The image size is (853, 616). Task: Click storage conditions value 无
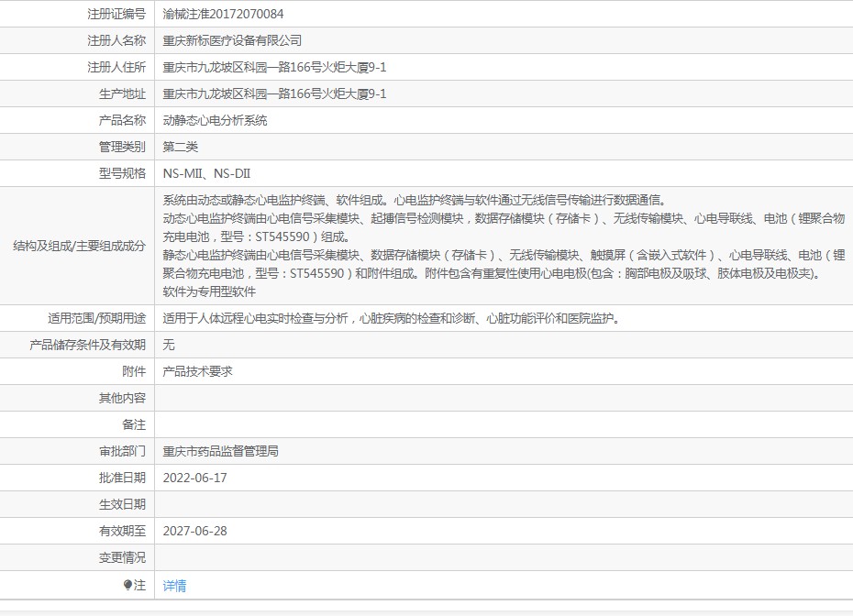point(169,346)
